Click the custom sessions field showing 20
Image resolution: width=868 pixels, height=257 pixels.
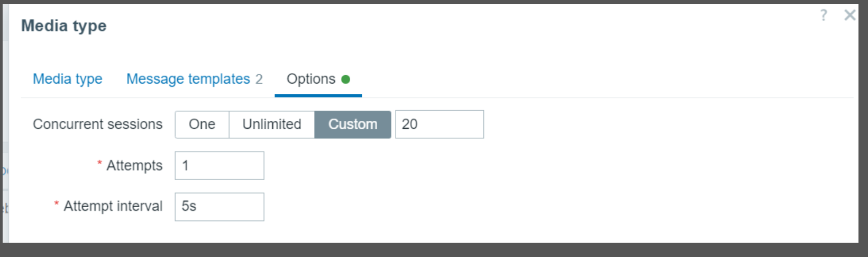click(x=439, y=125)
